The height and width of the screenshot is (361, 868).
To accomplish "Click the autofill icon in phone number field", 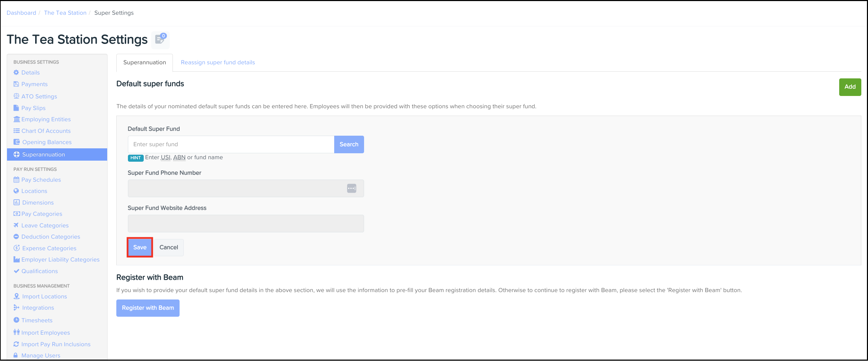I will 351,188.
